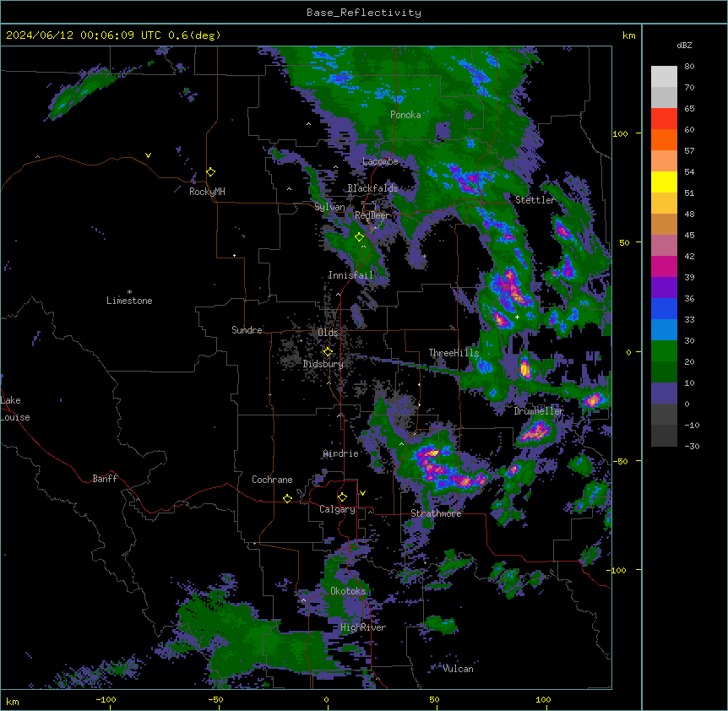Click the dBZ legend heading
This screenshot has height=711, width=728.
(684, 45)
